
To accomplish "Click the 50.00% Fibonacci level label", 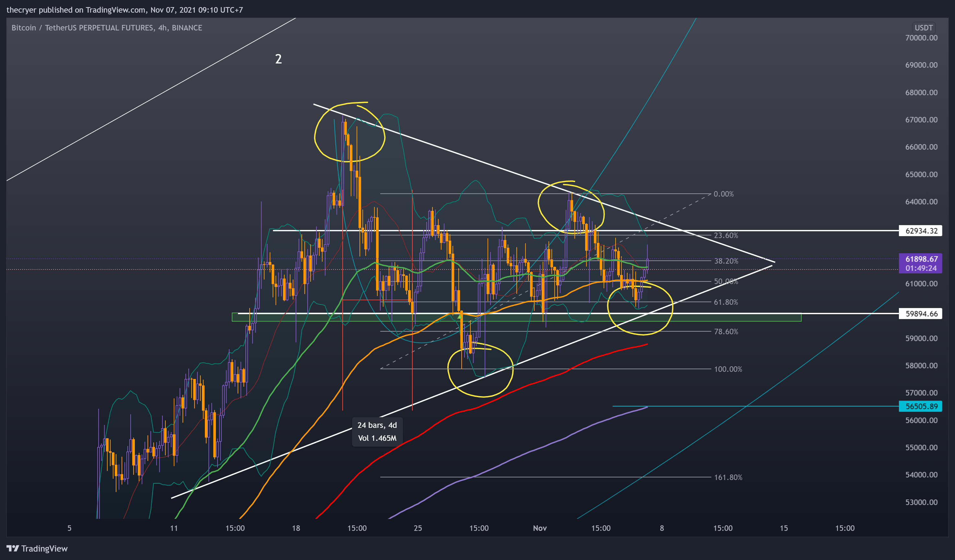I will click(x=726, y=281).
